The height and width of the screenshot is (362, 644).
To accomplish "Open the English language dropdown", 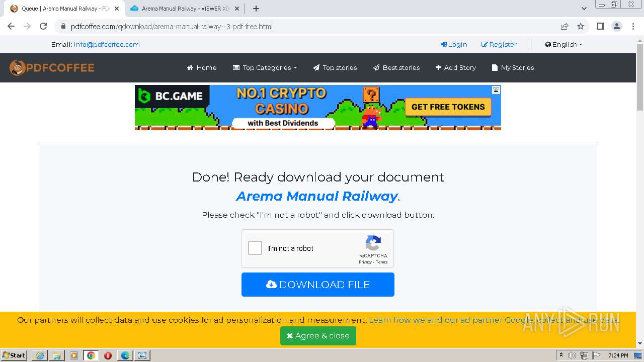I will coord(563,44).
